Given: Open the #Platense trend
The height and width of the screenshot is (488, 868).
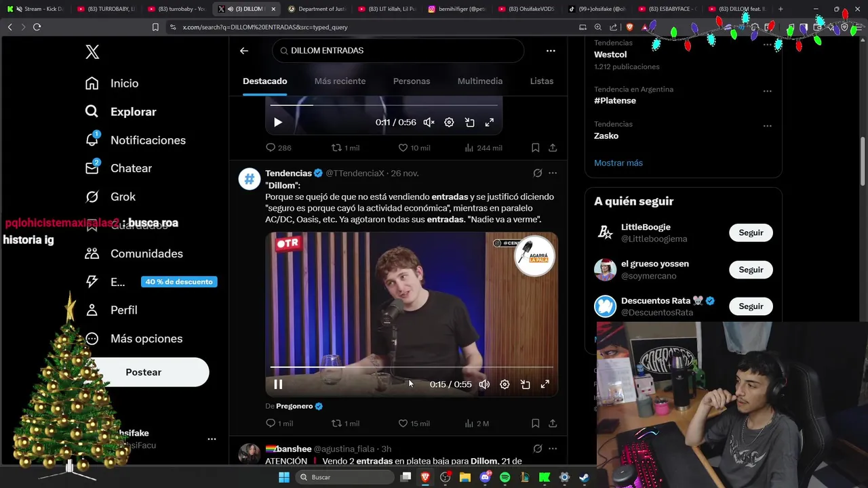Looking at the screenshot, I should [615, 100].
